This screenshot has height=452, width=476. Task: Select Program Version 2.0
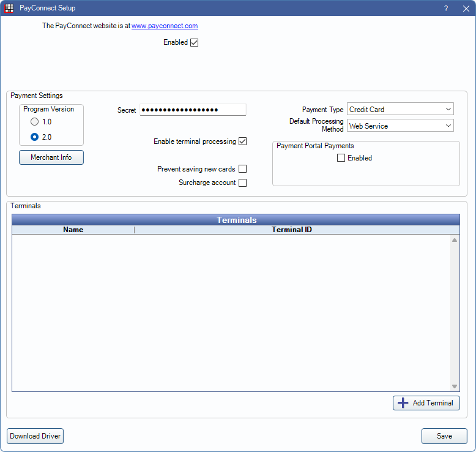tap(35, 137)
